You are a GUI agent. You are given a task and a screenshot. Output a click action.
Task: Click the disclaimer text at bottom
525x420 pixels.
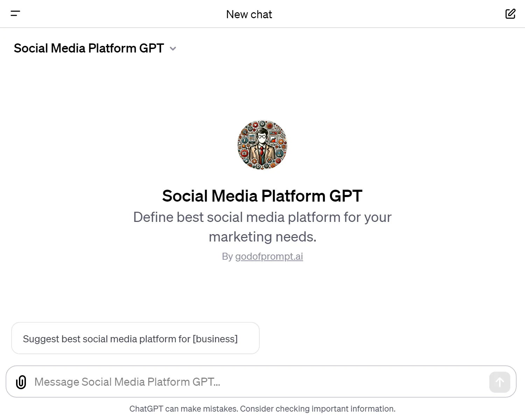click(262, 408)
